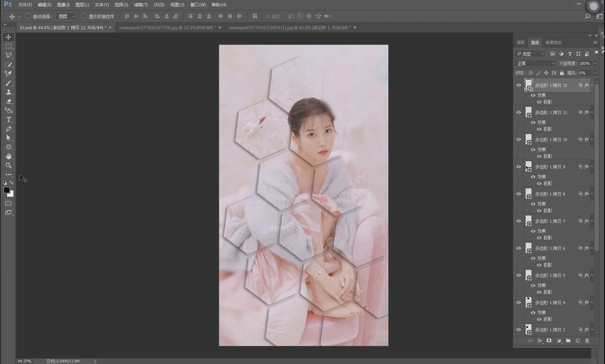Select the Rectangular Marquee tool
Image resolution: width=605 pixels, height=364 pixels.
8,46
